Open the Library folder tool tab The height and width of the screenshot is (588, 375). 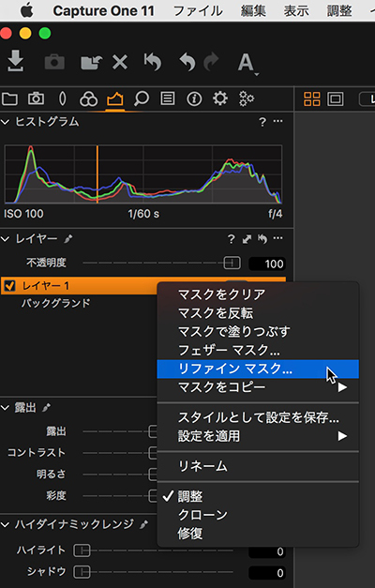9,99
